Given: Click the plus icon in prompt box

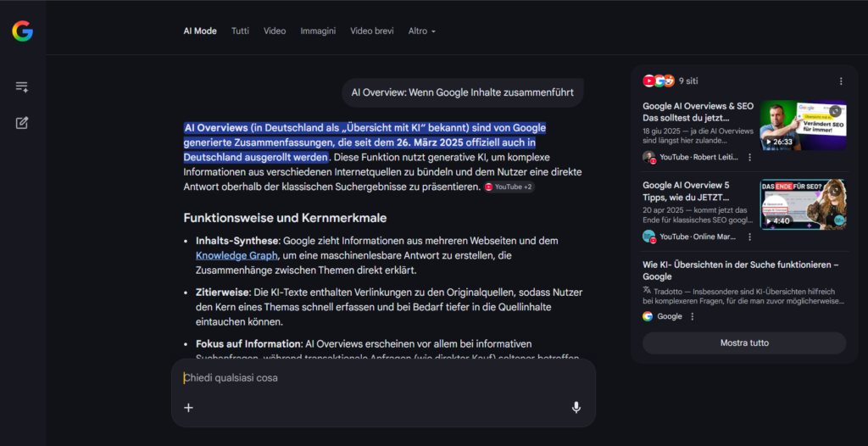Looking at the screenshot, I should pos(189,408).
